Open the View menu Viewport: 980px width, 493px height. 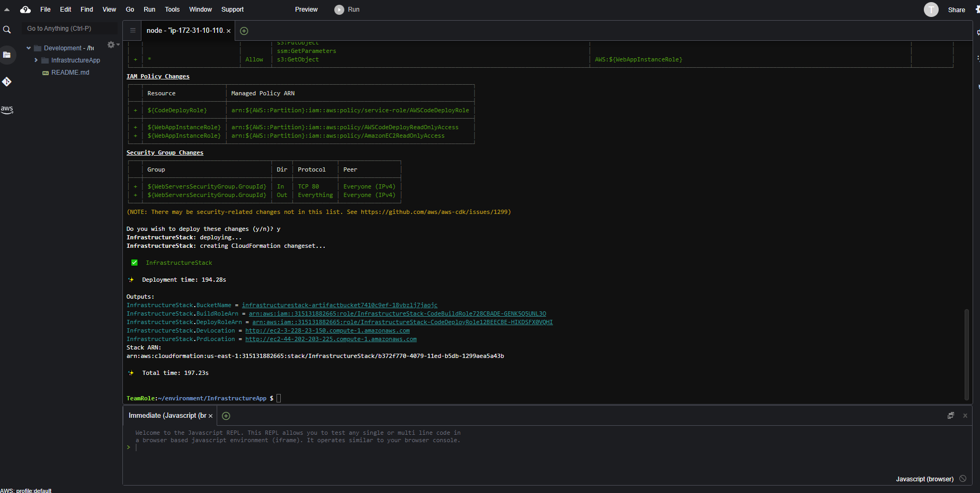tap(109, 10)
